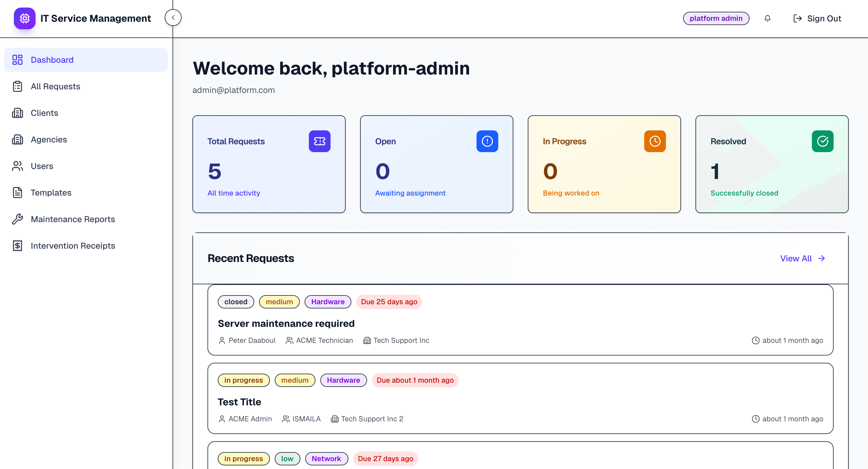The width and height of the screenshot is (868, 469).
Task: Click the Resolved checkmark icon
Action: (822, 141)
